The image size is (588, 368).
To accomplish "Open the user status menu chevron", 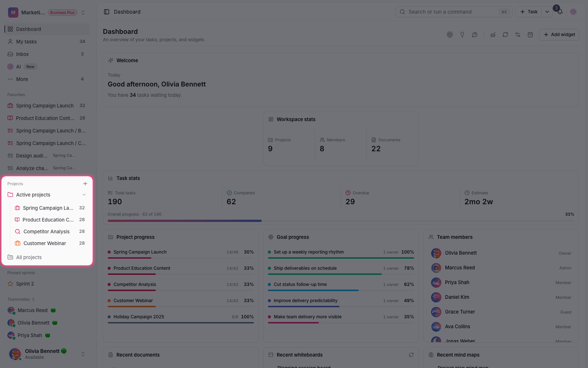I will [x=83, y=354].
